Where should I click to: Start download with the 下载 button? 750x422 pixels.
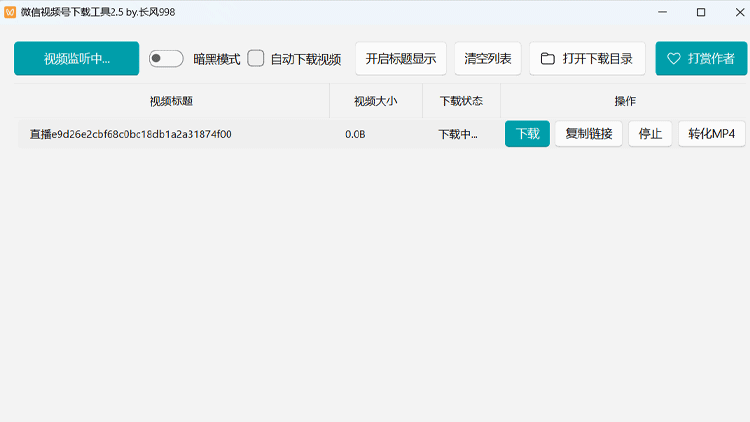(x=527, y=134)
